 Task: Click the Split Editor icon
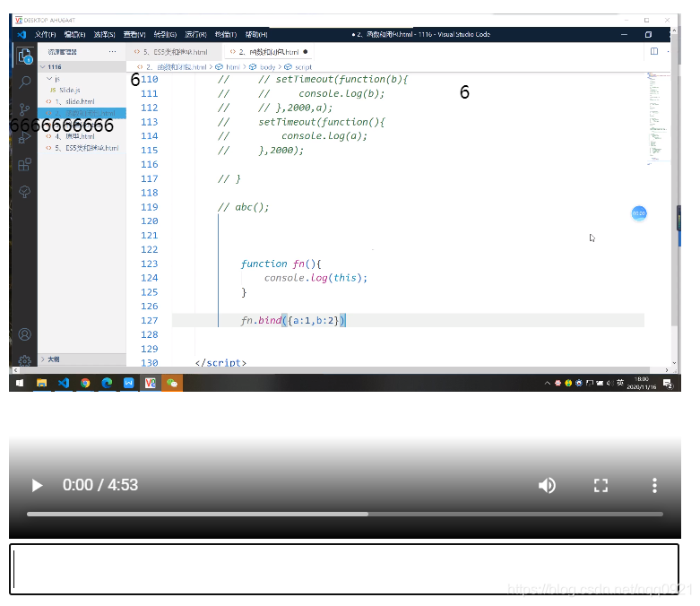[654, 51]
